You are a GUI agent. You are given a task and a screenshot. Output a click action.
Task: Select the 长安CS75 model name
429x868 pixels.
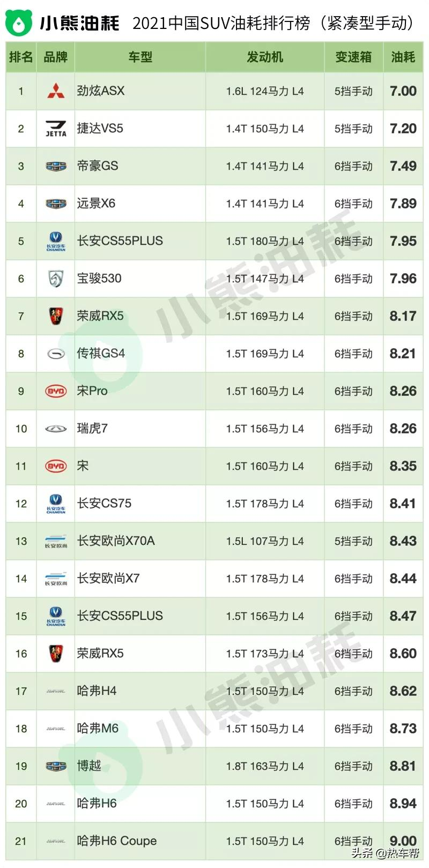104,503
